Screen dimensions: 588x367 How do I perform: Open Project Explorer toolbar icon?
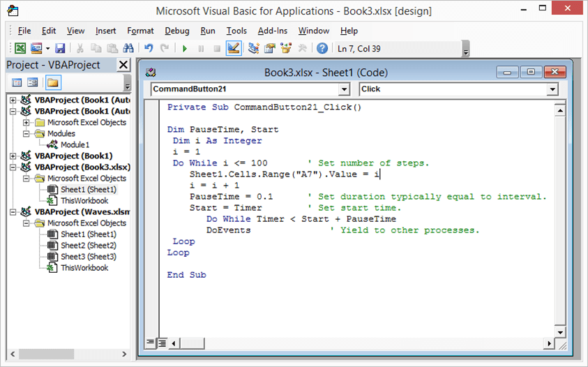point(254,48)
